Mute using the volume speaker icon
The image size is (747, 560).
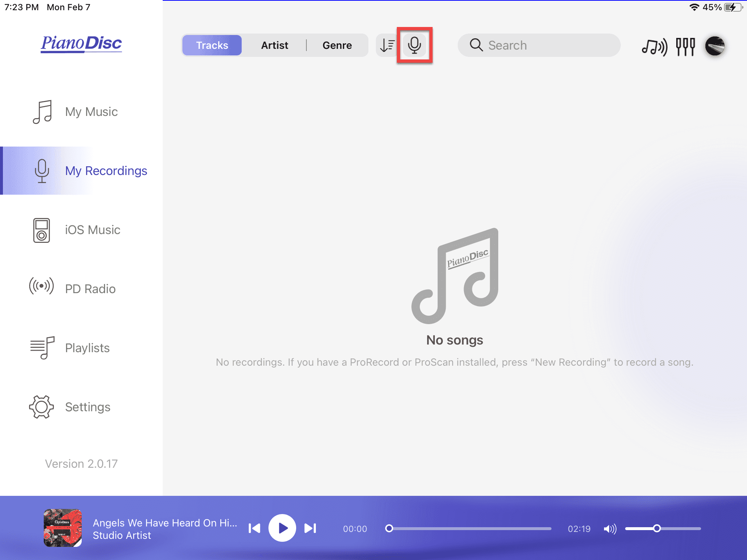[610, 529]
